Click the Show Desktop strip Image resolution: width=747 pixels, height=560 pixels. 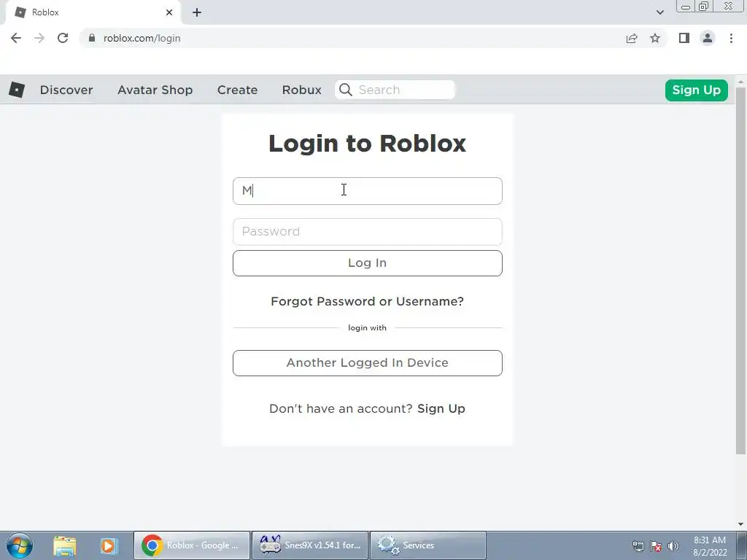click(742, 545)
